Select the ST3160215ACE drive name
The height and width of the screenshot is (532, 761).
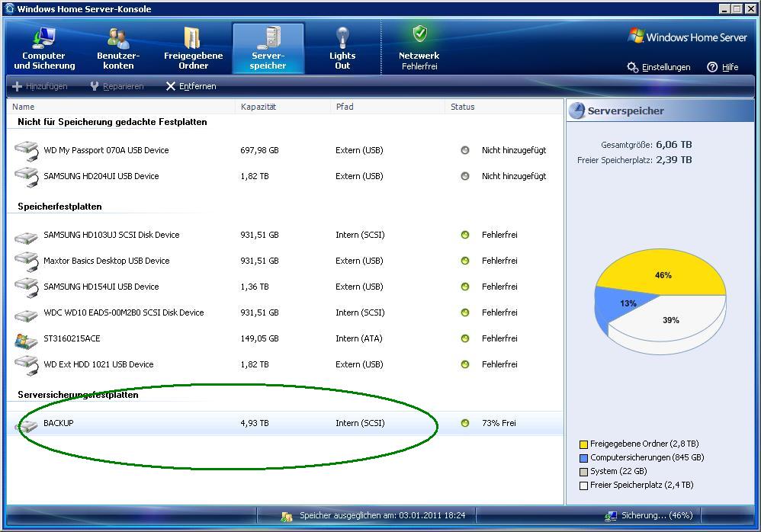point(72,338)
